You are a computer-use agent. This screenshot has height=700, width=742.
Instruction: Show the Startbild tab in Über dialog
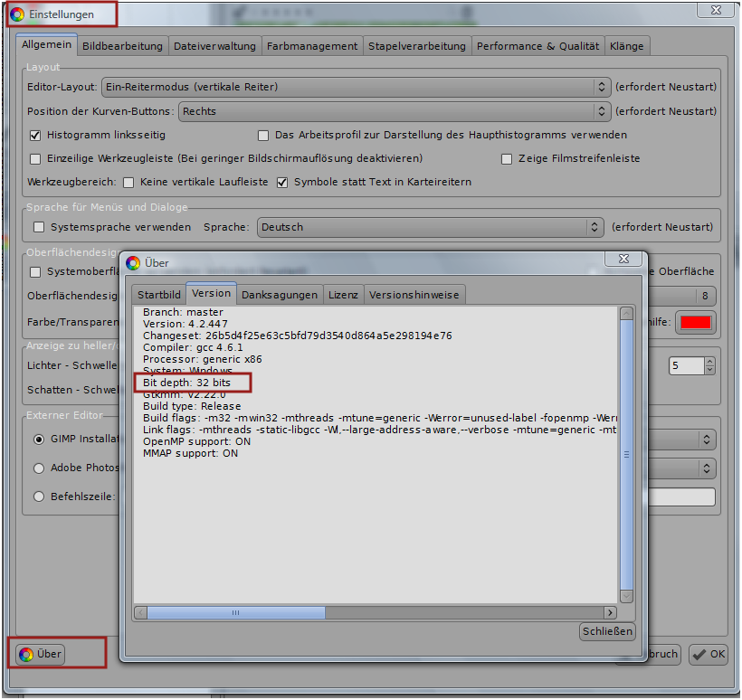[159, 295]
